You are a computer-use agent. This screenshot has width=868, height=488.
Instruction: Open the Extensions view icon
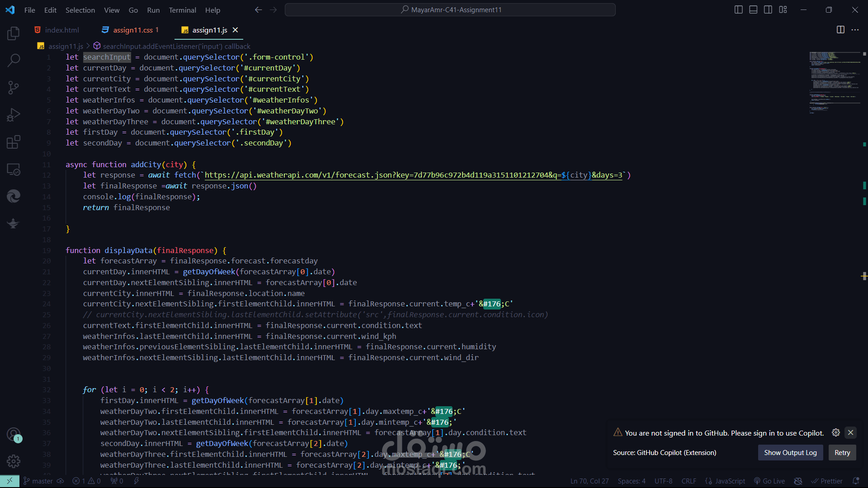click(x=14, y=142)
